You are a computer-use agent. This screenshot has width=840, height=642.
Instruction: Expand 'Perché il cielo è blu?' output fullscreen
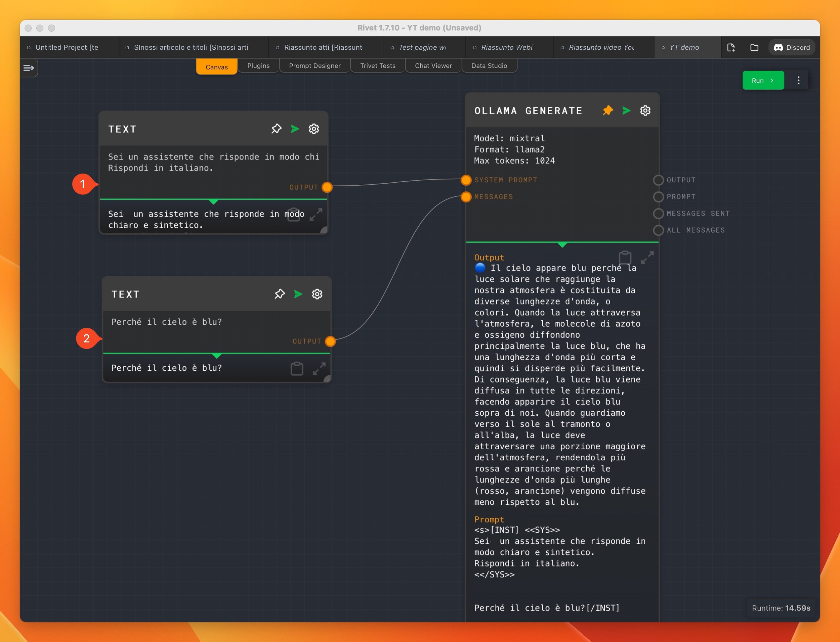tap(319, 368)
